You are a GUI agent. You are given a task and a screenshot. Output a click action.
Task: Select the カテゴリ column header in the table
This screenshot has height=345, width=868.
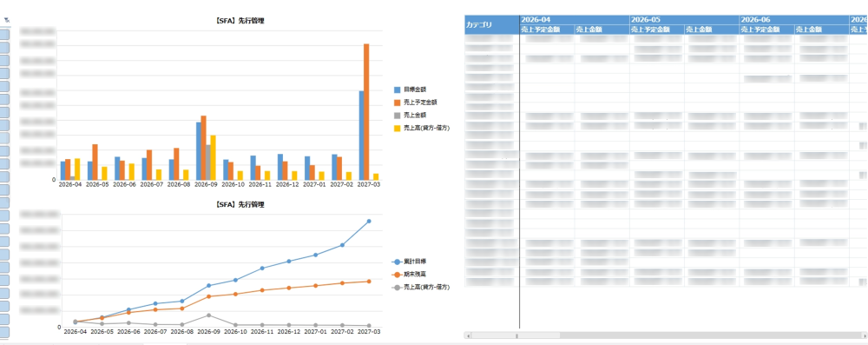491,25
